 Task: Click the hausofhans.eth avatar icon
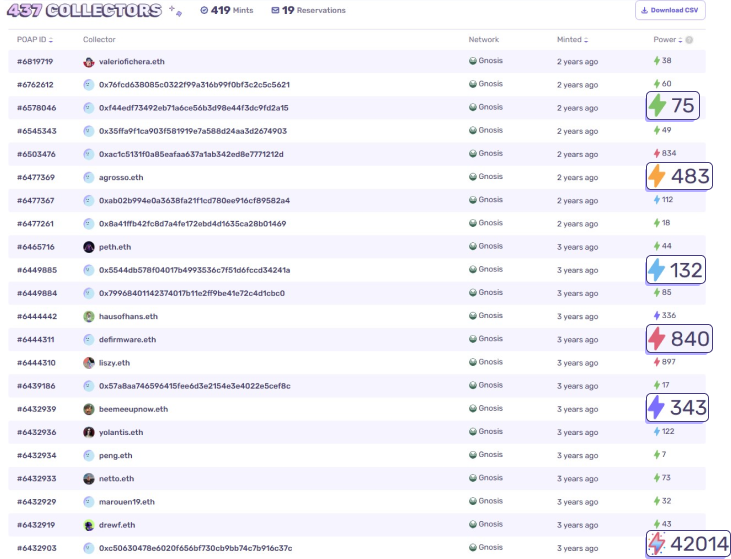(x=89, y=316)
